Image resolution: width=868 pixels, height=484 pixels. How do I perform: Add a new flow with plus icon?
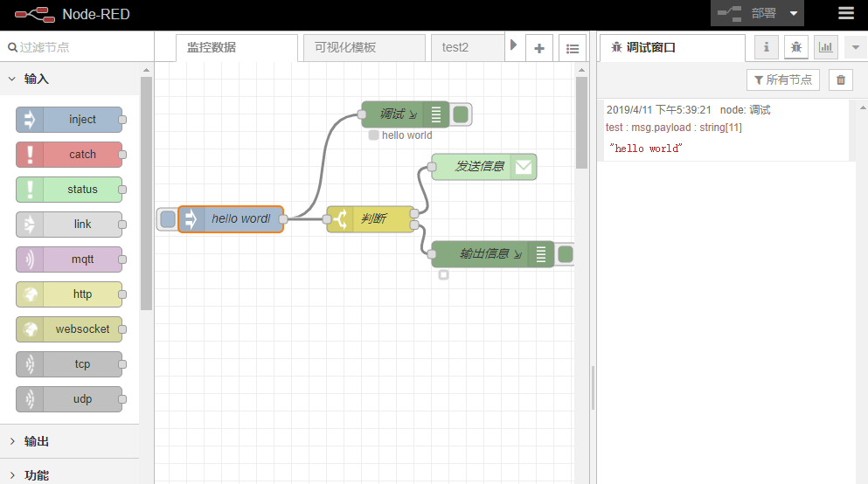(x=539, y=49)
